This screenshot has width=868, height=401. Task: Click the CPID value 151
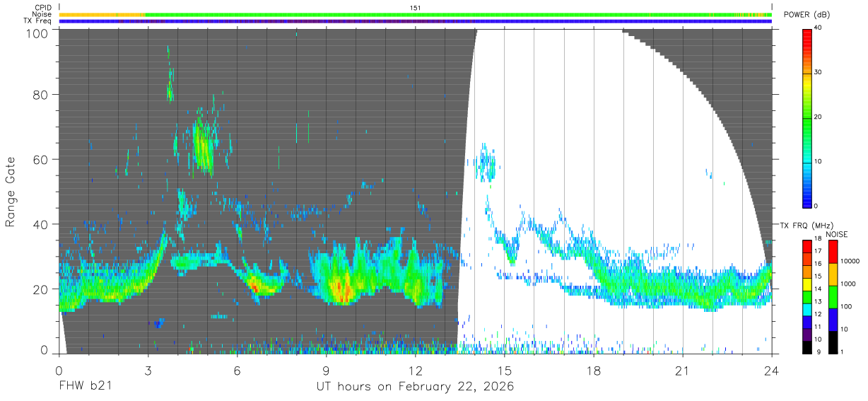point(416,8)
